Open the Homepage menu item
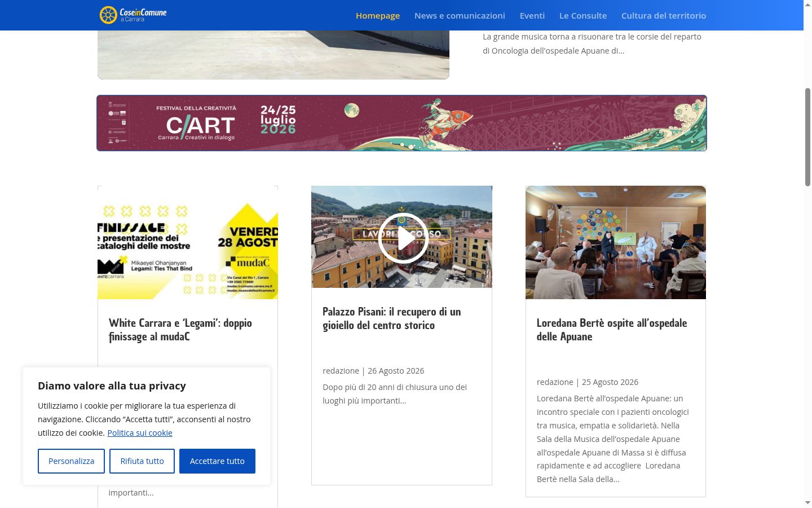Image resolution: width=812 pixels, height=508 pixels. click(x=378, y=15)
